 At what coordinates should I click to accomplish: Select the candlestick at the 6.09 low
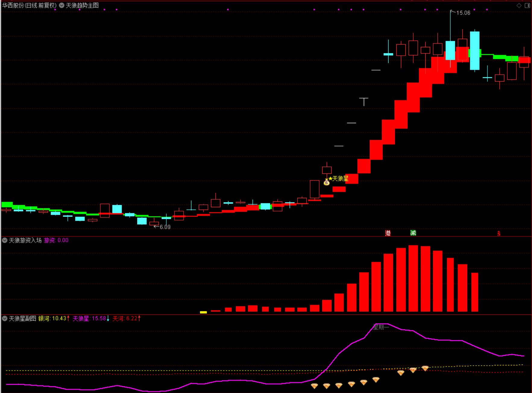(154, 223)
